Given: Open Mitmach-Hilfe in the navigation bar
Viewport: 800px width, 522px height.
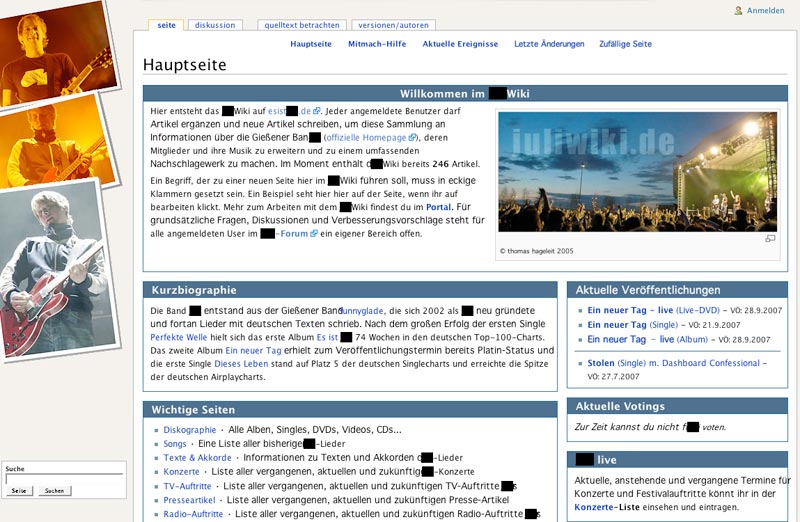Looking at the screenshot, I should click(377, 44).
